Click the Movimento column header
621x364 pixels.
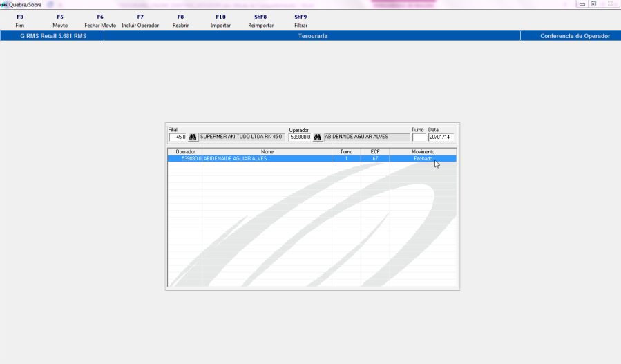point(423,152)
